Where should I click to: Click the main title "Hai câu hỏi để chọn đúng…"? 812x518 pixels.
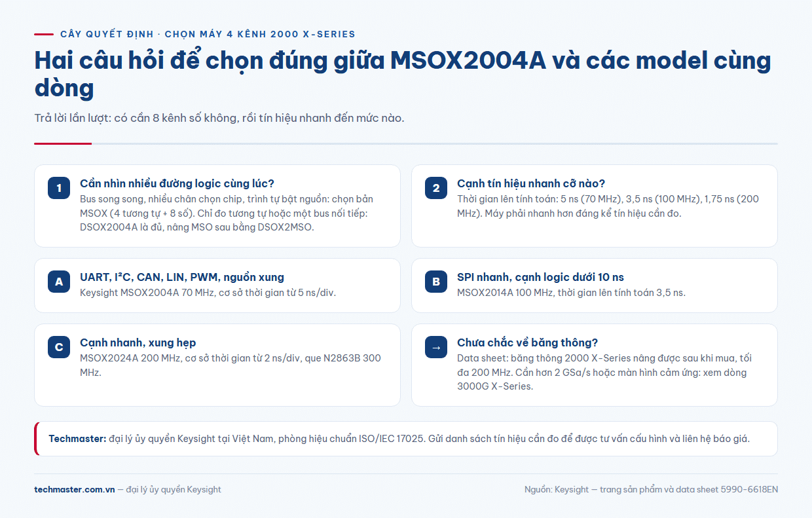(x=403, y=74)
